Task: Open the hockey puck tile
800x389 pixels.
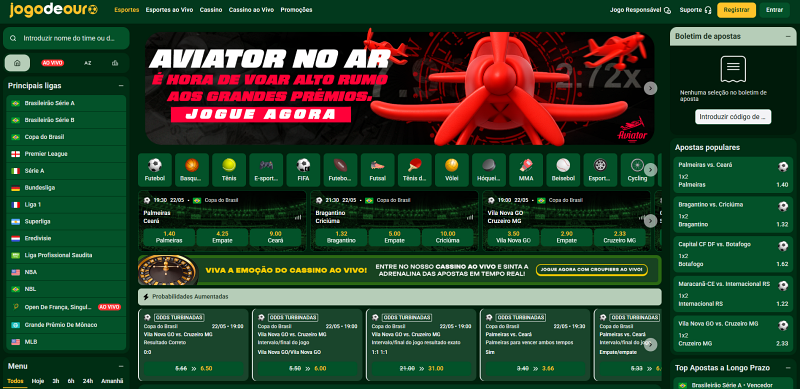Action: tap(489, 170)
